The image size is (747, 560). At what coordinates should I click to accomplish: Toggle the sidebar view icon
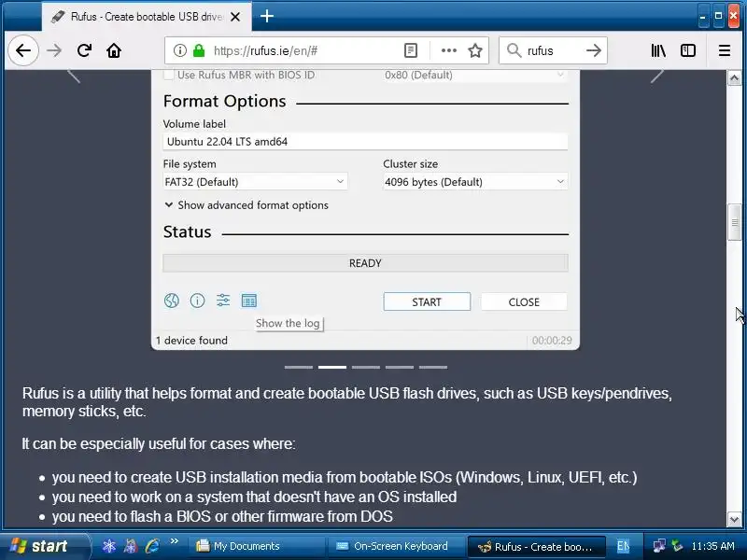pos(688,50)
